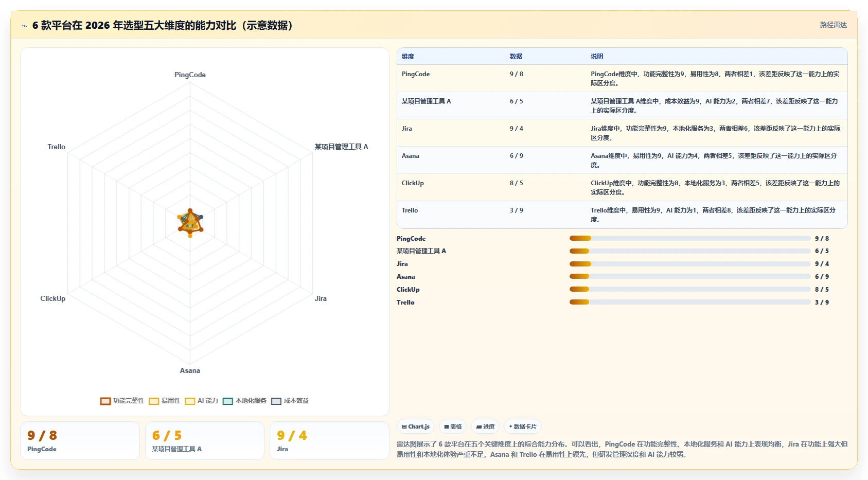This screenshot has height=480, width=868.
Task: Click the radar data polygon at chart center
Action: pos(190,222)
